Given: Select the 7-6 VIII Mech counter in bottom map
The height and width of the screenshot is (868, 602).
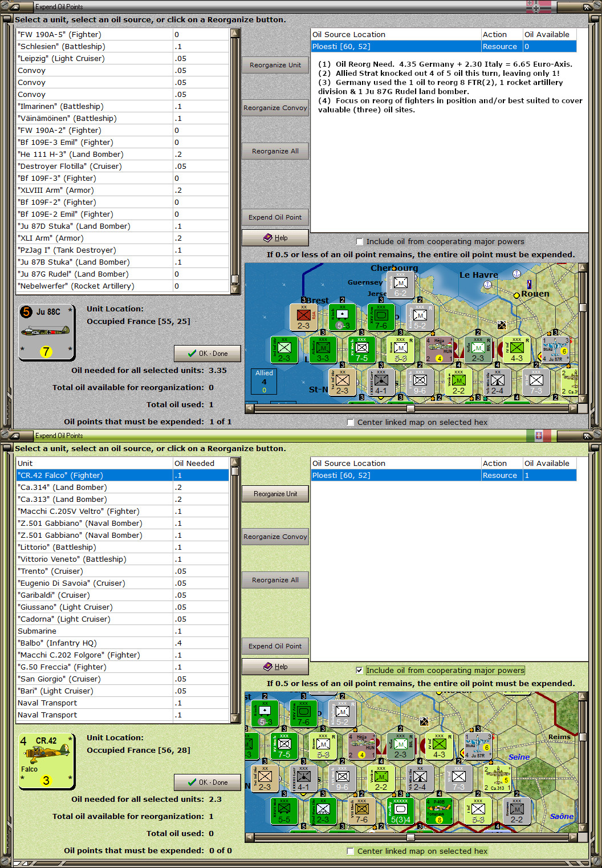Looking at the screenshot, I should tap(362, 811).
